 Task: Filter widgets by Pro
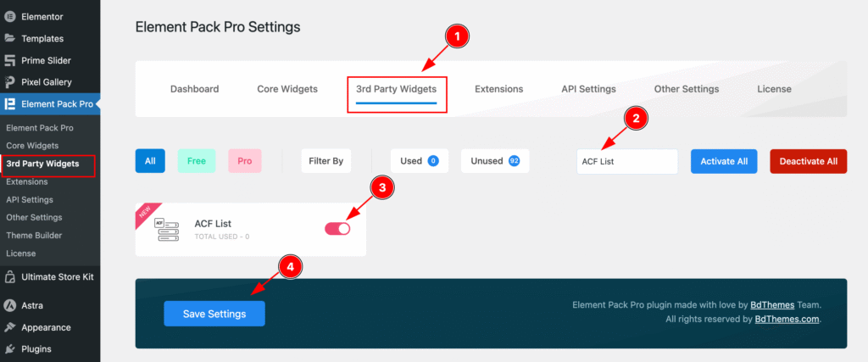[245, 161]
